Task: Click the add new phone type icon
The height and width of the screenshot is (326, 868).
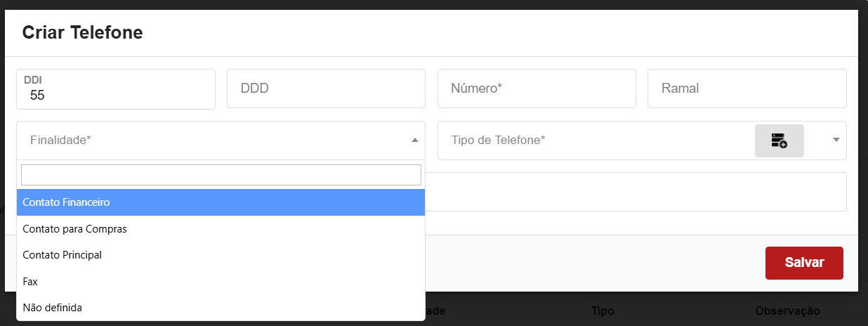Action: [x=779, y=141]
